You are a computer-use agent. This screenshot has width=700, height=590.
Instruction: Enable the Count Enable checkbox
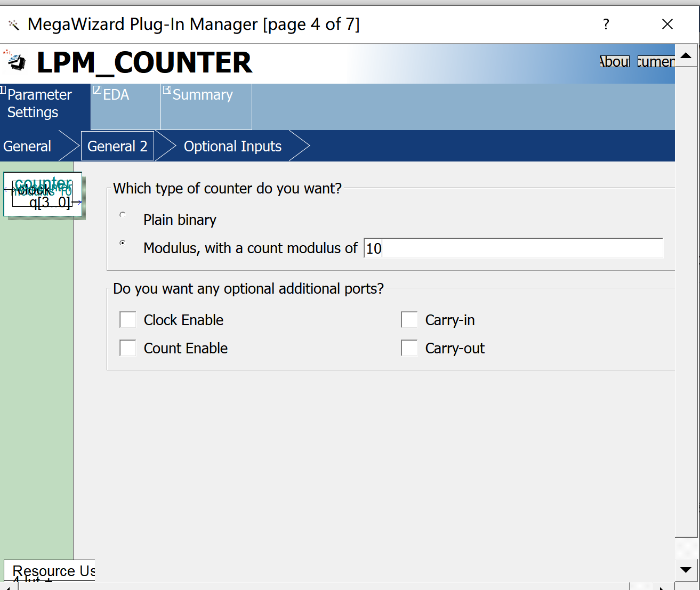128,348
